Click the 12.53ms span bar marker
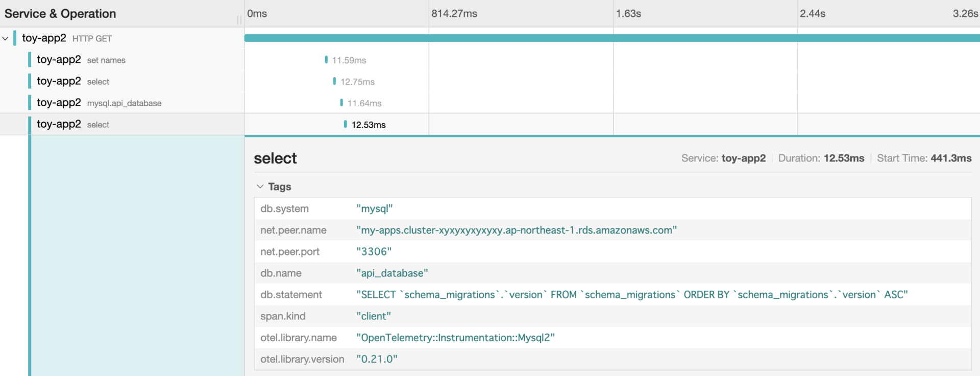Image resolution: width=980 pixels, height=376 pixels. tap(346, 124)
